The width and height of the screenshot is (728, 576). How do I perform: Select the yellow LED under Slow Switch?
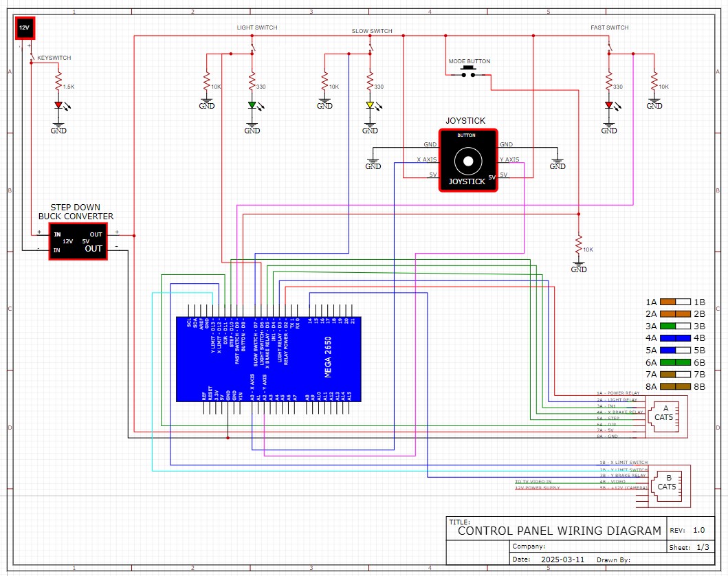(x=370, y=105)
